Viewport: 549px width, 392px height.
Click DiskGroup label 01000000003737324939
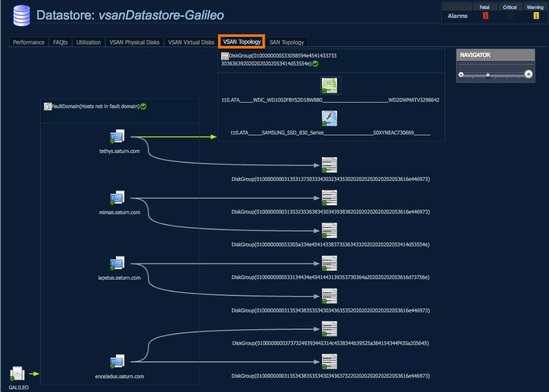tap(330, 343)
